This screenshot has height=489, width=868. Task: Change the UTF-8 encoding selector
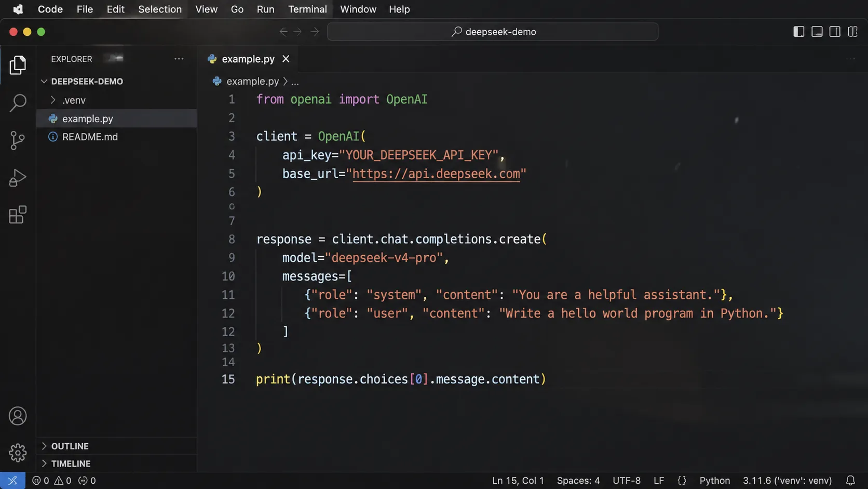[x=627, y=481]
